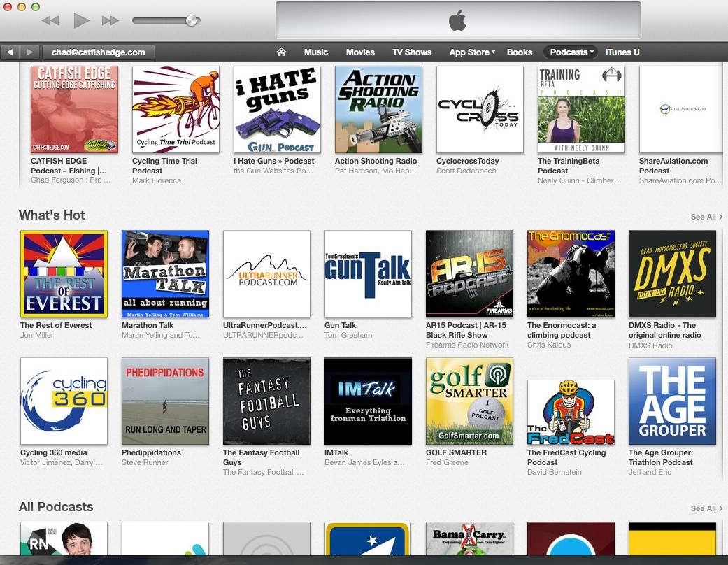The image size is (728, 565).
Task: Open Tom Gresham's Gun Talk artwork
Action: coord(368,274)
